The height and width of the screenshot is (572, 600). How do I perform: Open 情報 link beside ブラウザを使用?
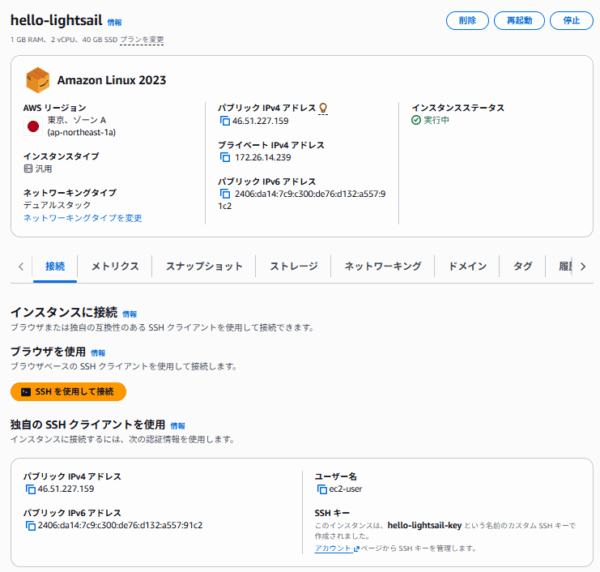[98, 353]
